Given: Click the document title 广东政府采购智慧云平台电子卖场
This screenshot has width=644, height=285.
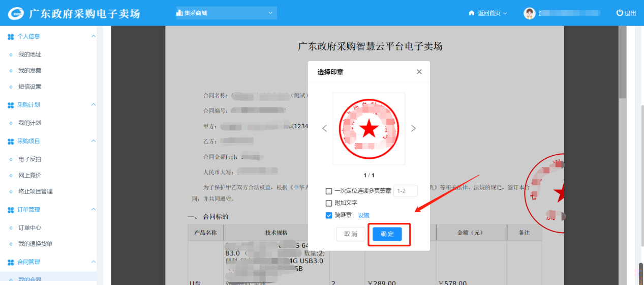Looking at the screenshot, I should point(370,47).
